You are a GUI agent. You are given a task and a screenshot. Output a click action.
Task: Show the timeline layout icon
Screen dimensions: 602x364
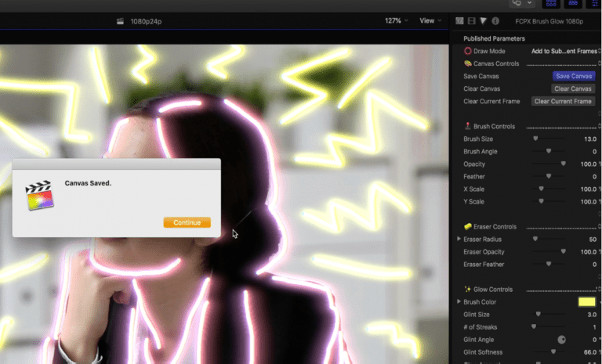(573, 3)
